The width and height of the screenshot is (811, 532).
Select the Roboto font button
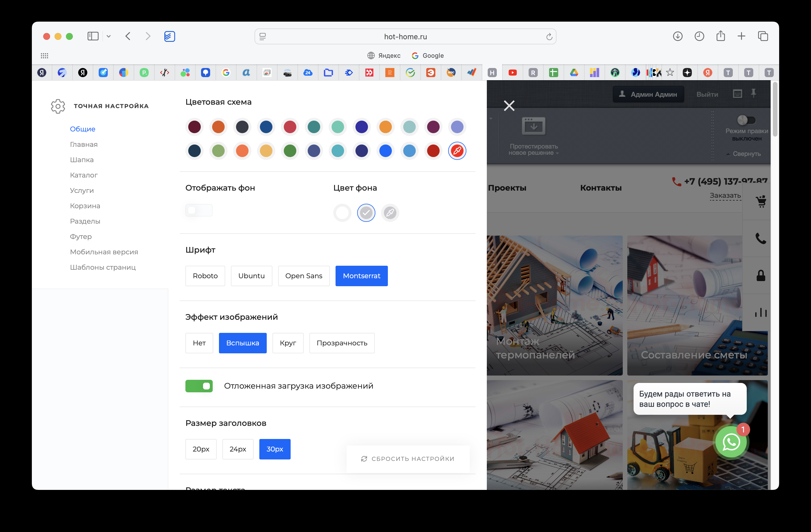coord(205,276)
